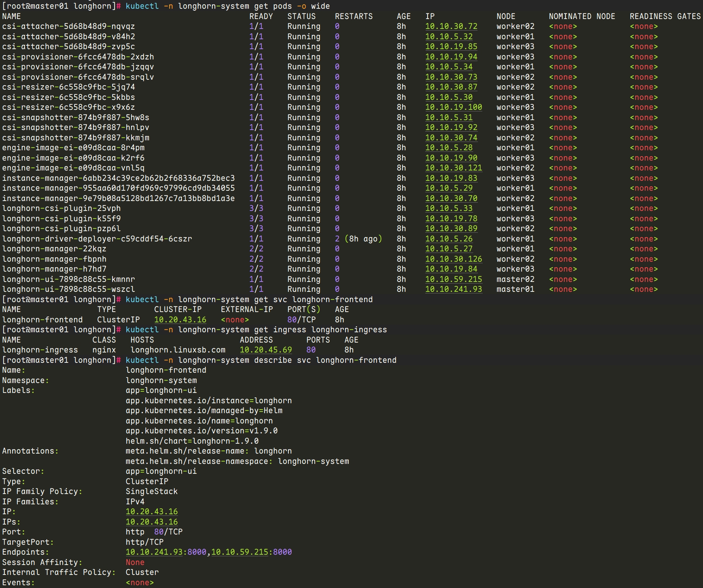Viewport: 703px width, 588px height.
Task: Click the '2 (8h ago)' restarts value
Action: (x=358, y=239)
